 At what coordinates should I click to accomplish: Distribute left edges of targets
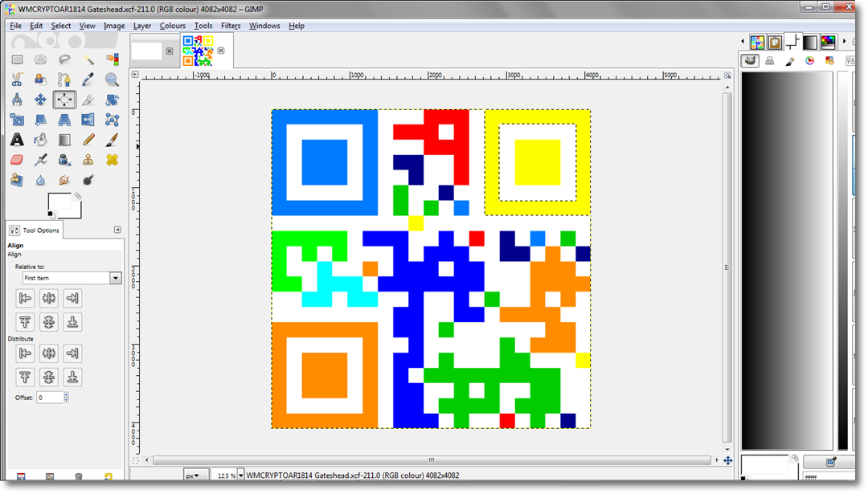[x=25, y=353]
